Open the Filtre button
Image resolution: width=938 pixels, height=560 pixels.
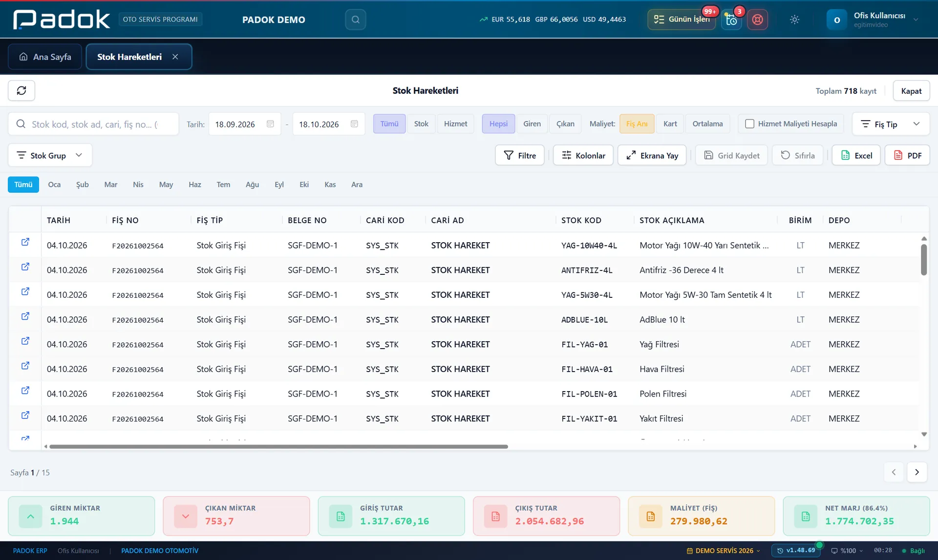[x=519, y=155]
